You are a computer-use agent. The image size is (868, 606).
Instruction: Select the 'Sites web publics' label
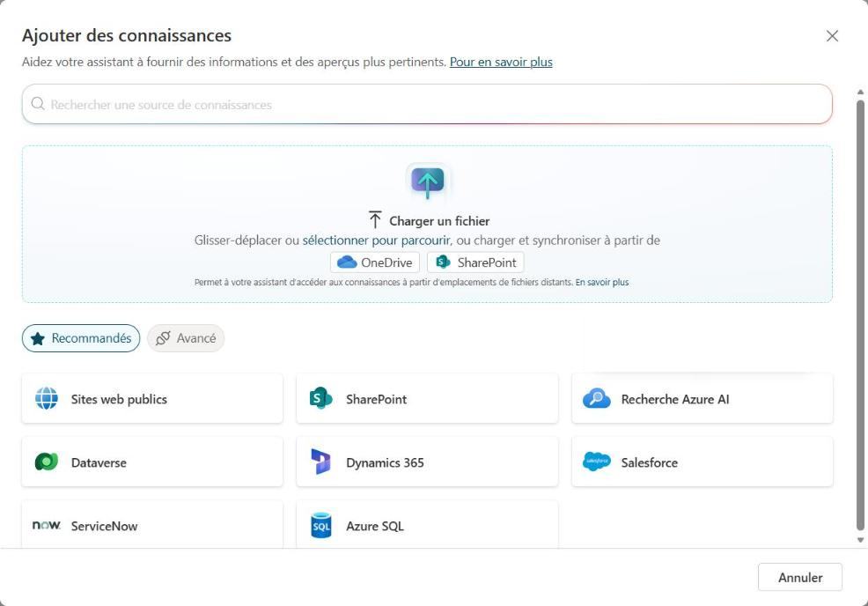[119, 399]
